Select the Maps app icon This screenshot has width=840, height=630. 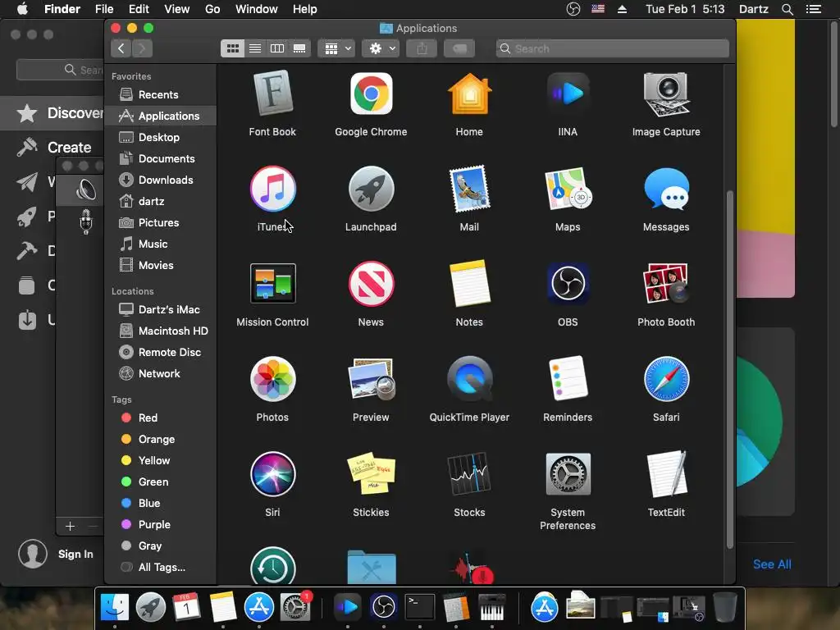(x=568, y=189)
